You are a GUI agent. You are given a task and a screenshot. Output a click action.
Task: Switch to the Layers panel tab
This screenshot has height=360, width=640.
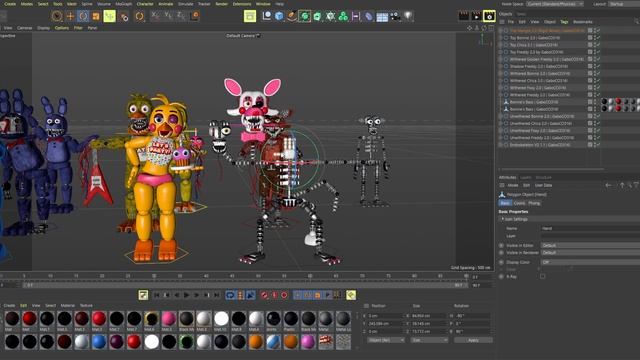click(526, 178)
